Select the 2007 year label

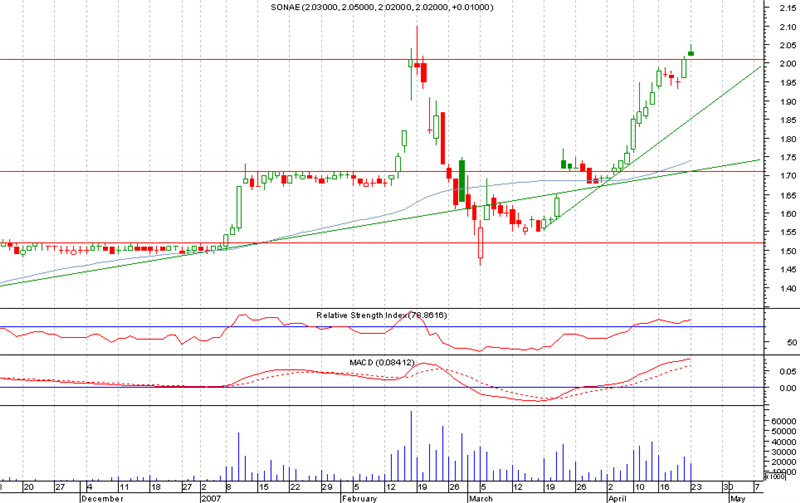(x=211, y=498)
